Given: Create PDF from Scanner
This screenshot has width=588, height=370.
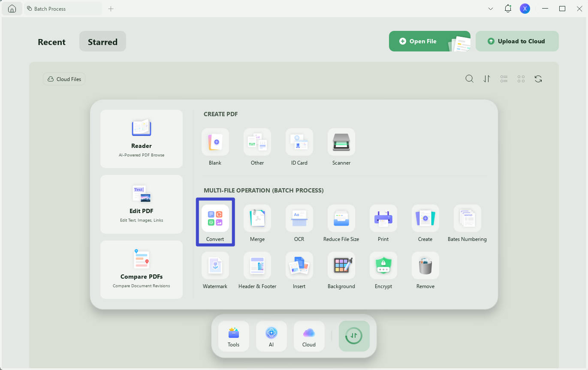Looking at the screenshot, I should [x=341, y=147].
